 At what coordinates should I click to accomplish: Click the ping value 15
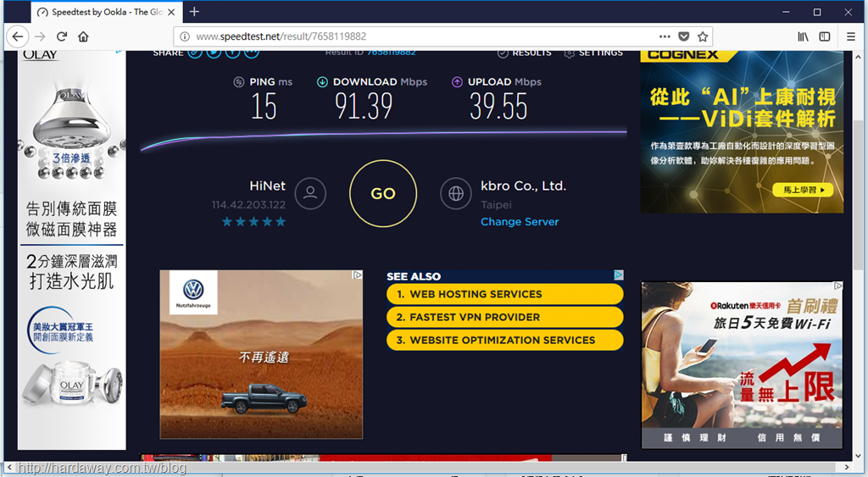coord(264,106)
